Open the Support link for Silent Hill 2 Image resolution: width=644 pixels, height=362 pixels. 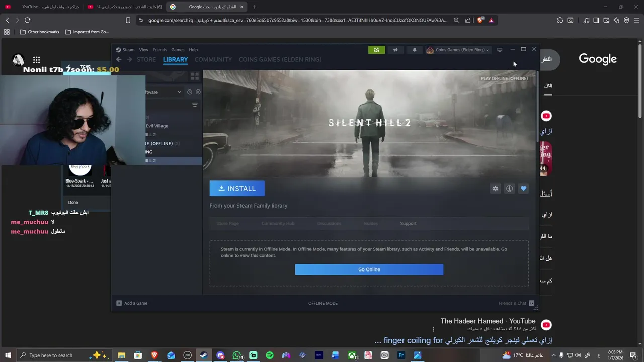pyautogui.click(x=408, y=223)
